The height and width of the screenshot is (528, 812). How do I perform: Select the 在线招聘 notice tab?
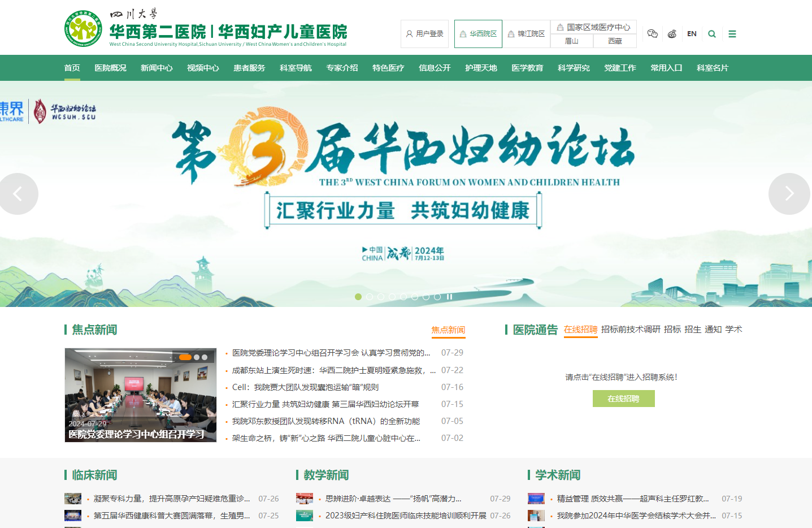point(580,330)
